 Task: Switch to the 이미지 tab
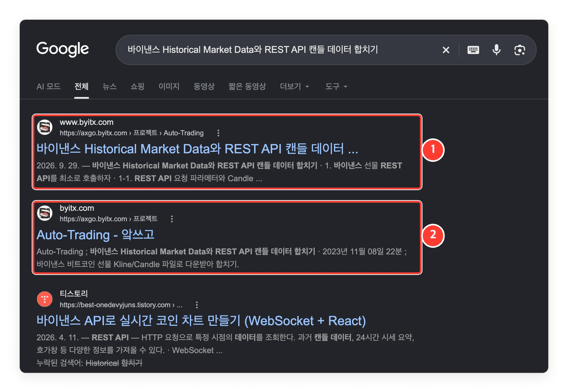click(169, 86)
